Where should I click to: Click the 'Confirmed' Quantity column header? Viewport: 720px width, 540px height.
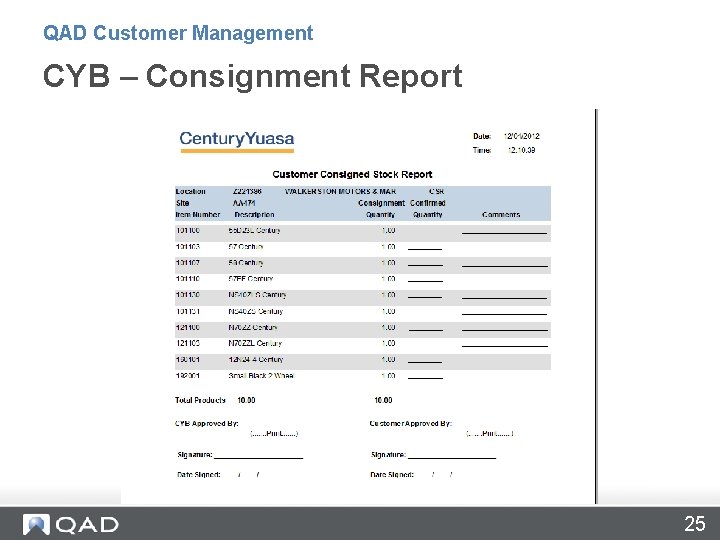pos(428,203)
